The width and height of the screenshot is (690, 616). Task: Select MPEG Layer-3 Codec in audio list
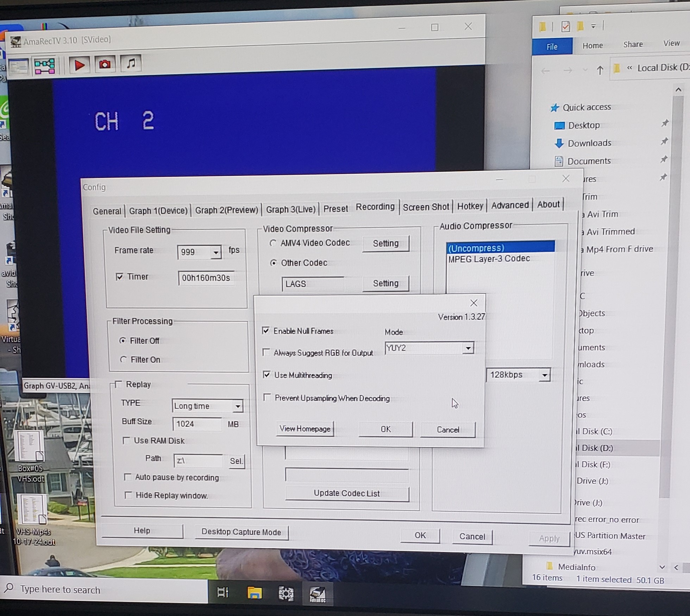point(489,259)
